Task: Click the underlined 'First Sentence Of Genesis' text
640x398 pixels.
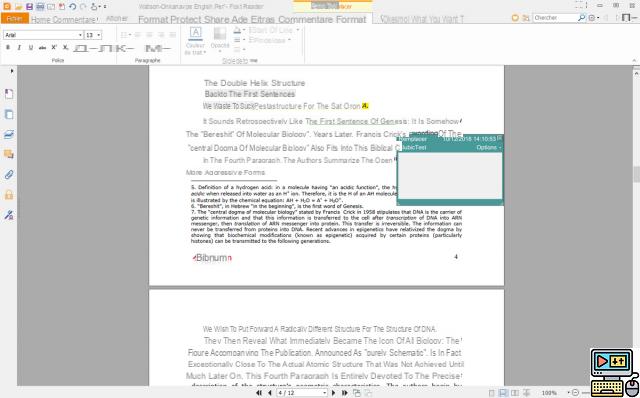Action: click(x=357, y=121)
